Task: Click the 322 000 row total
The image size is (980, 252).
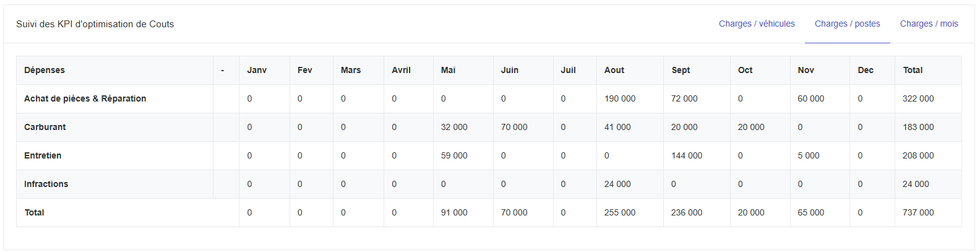Action: [x=918, y=98]
